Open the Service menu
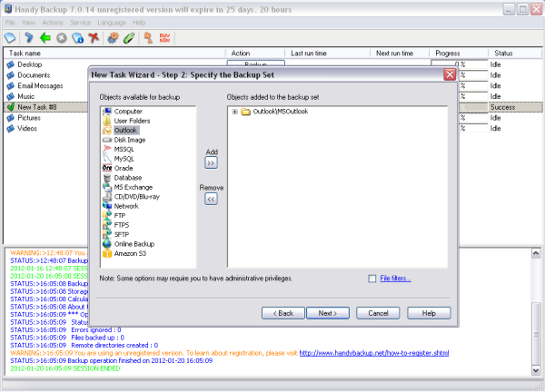Viewport: 545px width, 392px height. [80, 23]
